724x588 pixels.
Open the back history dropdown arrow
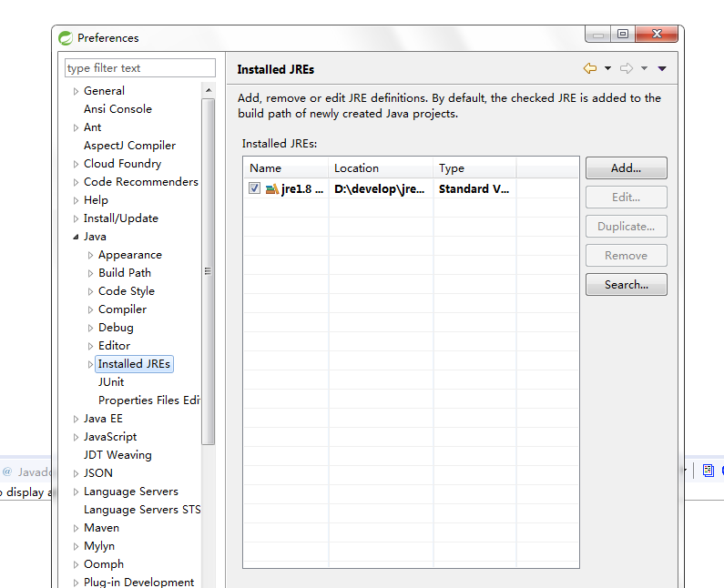[607, 68]
